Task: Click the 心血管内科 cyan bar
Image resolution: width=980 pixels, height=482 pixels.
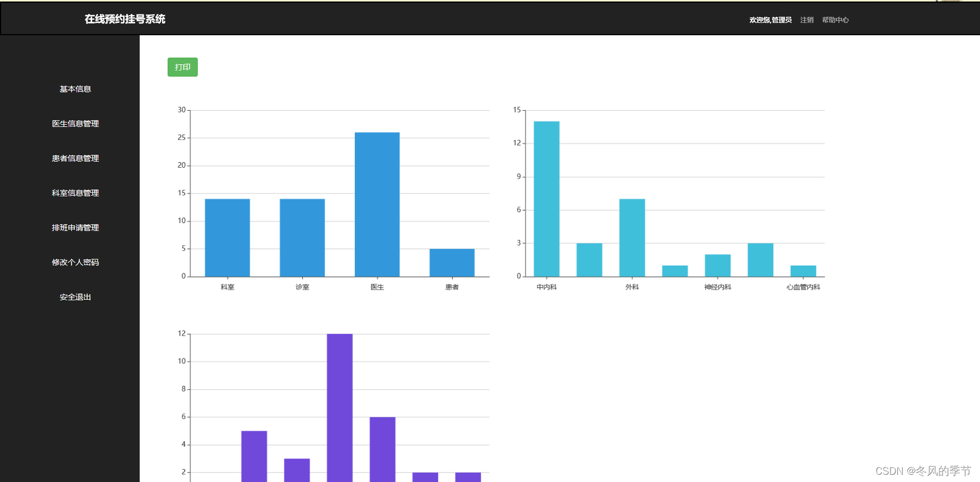Action: [x=803, y=271]
